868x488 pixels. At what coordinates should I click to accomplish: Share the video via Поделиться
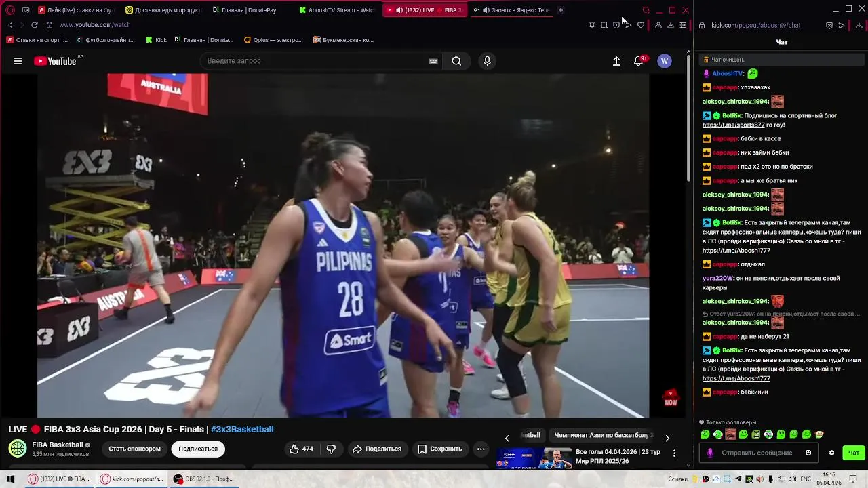(376, 449)
